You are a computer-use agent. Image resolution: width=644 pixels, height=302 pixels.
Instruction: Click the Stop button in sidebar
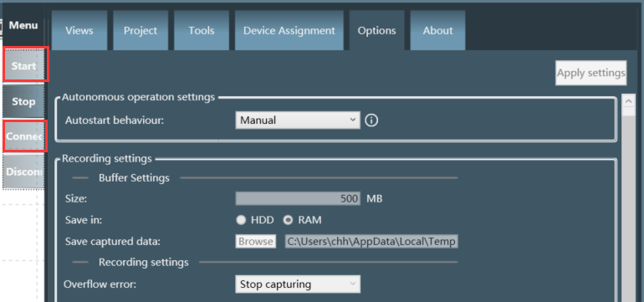point(23,101)
